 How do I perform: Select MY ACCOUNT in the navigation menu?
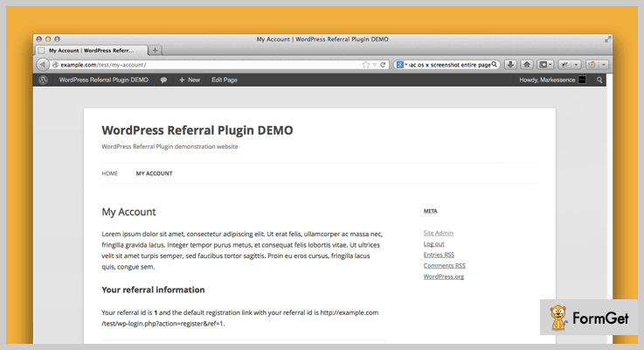[x=154, y=173]
